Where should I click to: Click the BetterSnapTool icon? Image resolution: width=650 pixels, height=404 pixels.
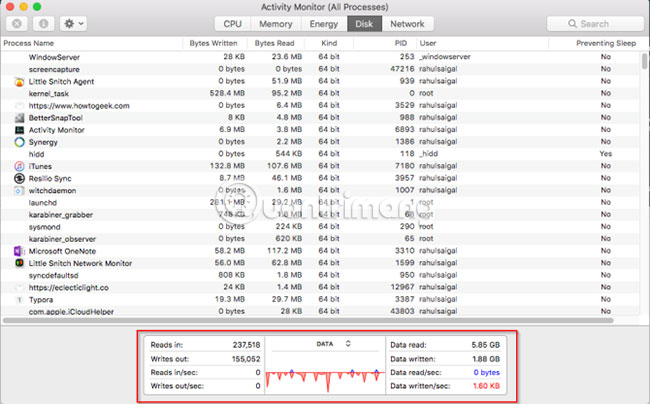[x=19, y=118]
